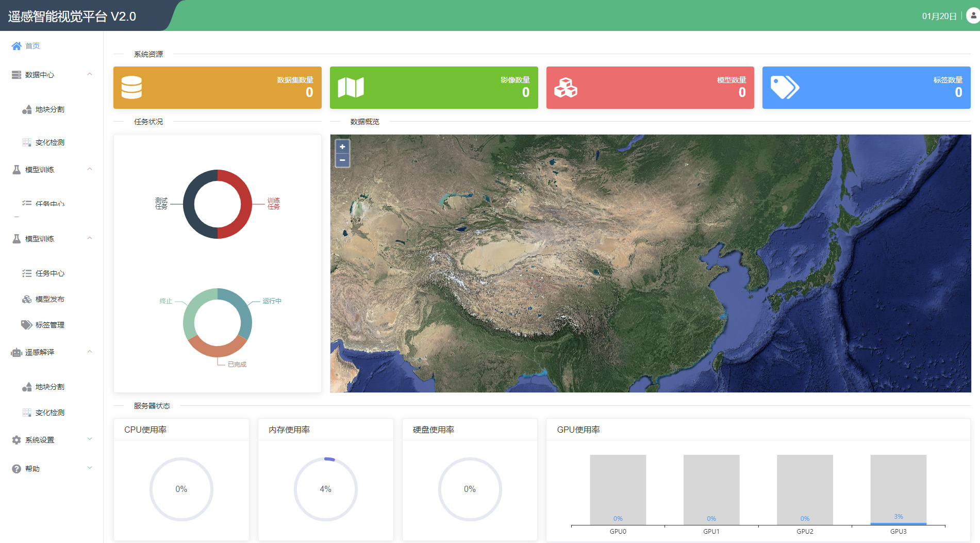Go to 首页 link in sidebar
Viewport: 980px width, 543px height.
(x=32, y=46)
